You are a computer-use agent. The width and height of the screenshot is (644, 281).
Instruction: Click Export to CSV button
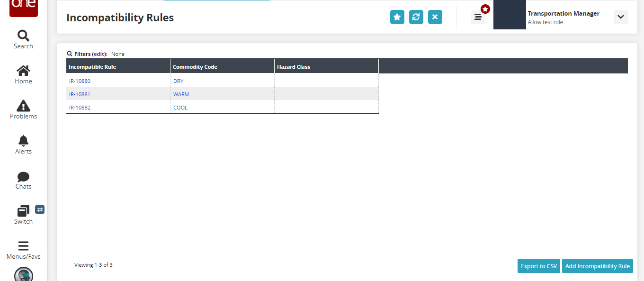[539, 266]
